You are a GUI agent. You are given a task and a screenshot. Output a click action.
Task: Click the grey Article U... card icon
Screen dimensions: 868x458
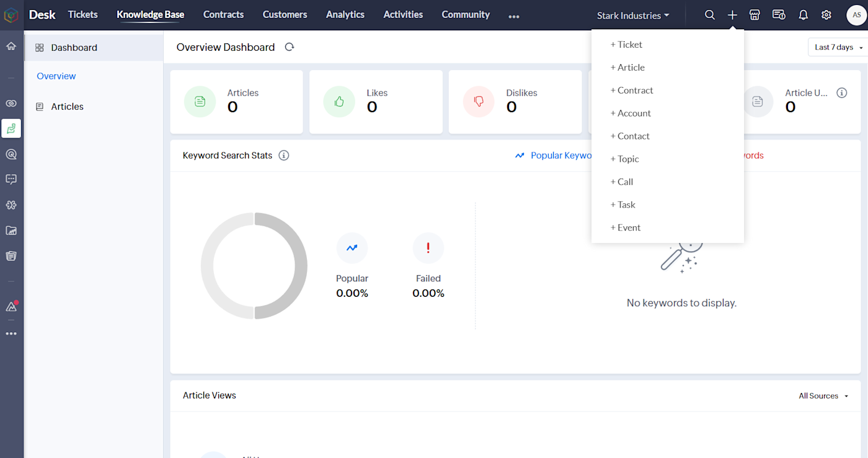(x=758, y=102)
